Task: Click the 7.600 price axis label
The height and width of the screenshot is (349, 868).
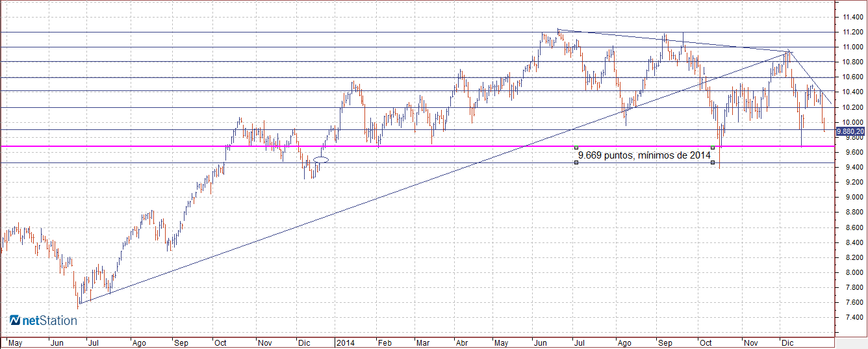Action: point(855,302)
